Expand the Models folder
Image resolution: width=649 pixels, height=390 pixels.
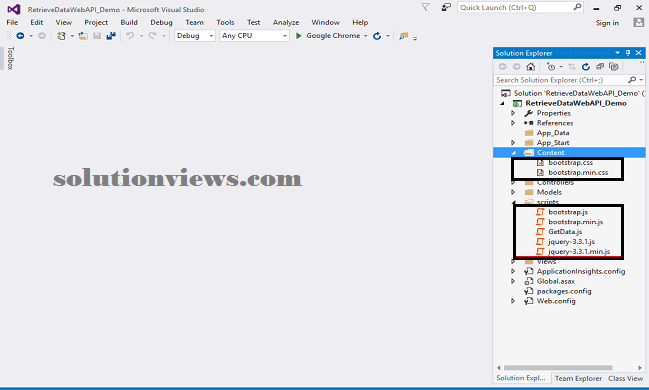(x=513, y=192)
